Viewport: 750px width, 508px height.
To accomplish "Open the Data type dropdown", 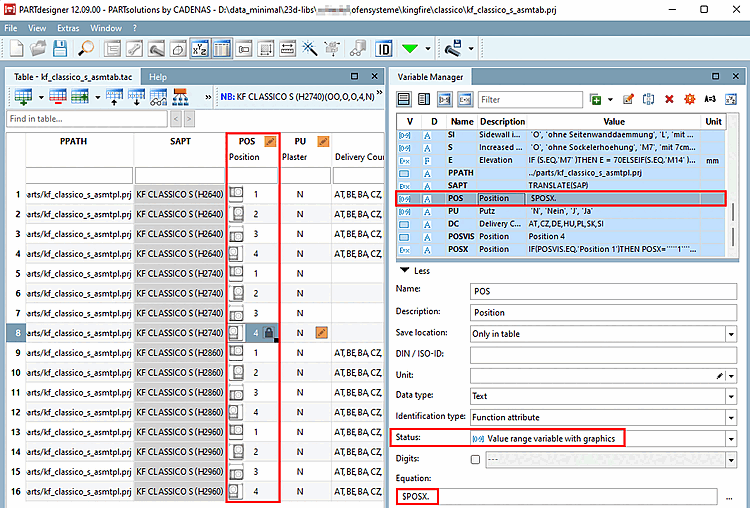I will click(731, 396).
